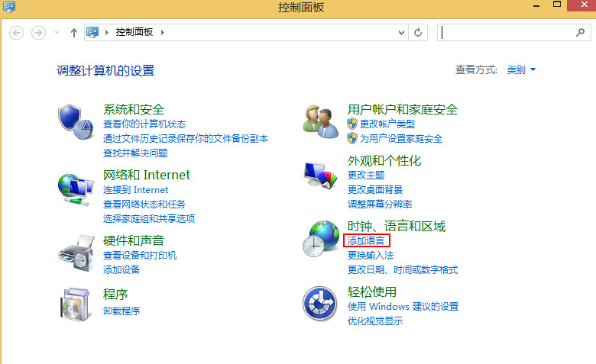This screenshot has height=364, width=596.
Task: Focus the control panel search box
Action: point(514,32)
